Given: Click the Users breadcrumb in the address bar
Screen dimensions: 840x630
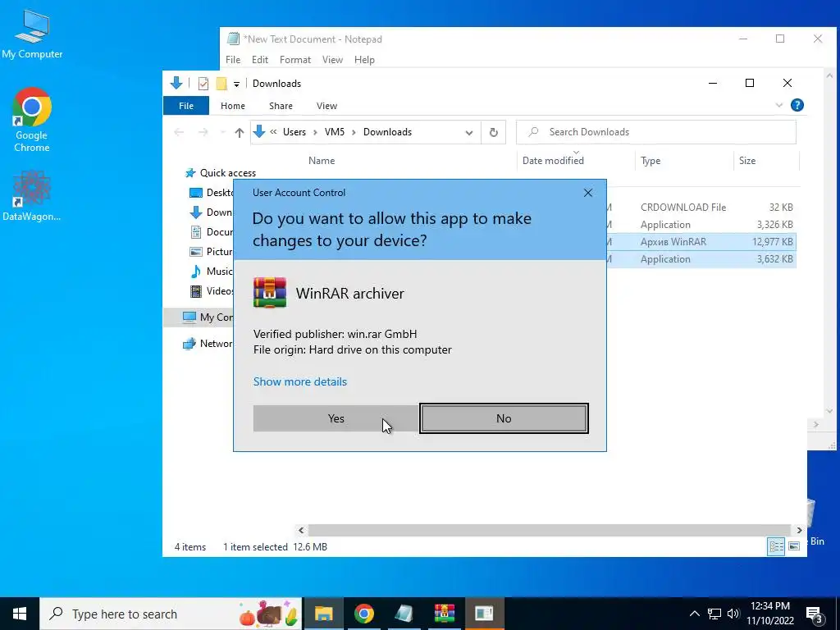Looking at the screenshot, I should (294, 132).
